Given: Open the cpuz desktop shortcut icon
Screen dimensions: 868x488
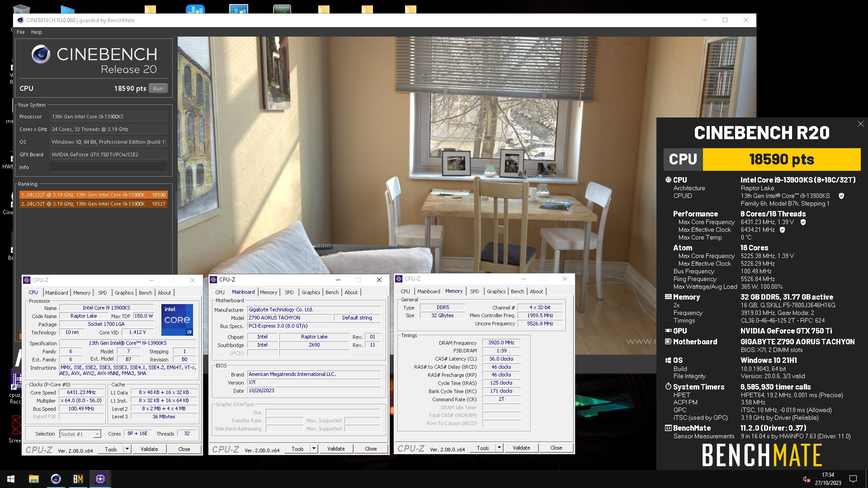Looking at the screenshot, I should pos(16,380).
